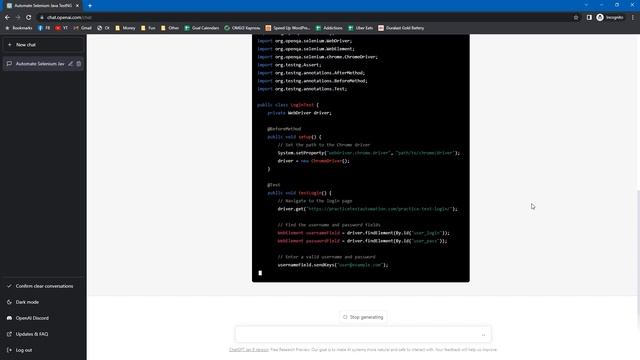Open the Addictions bookmark

click(x=329, y=28)
